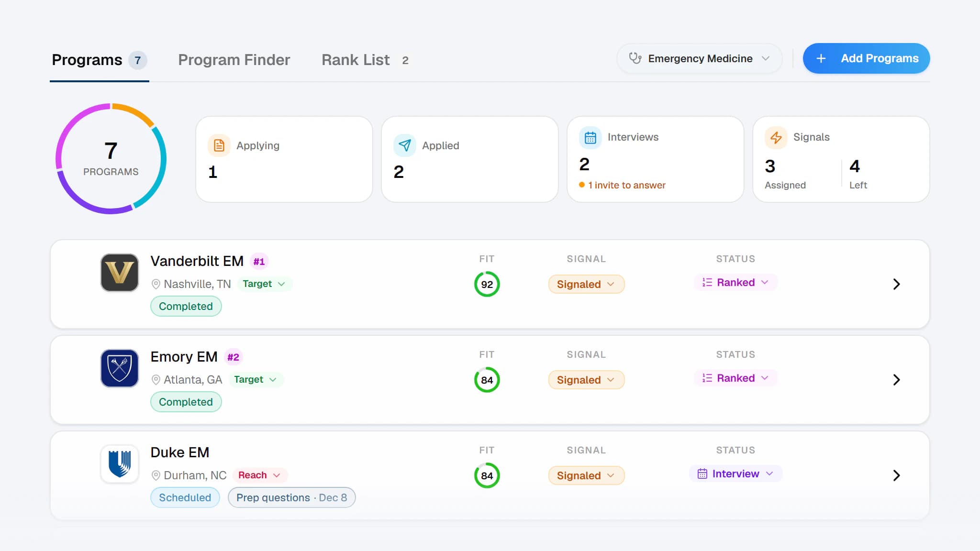The height and width of the screenshot is (551, 980).
Task: Click the Vanderbilt fit score 92 ring
Action: (x=487, y=284)
